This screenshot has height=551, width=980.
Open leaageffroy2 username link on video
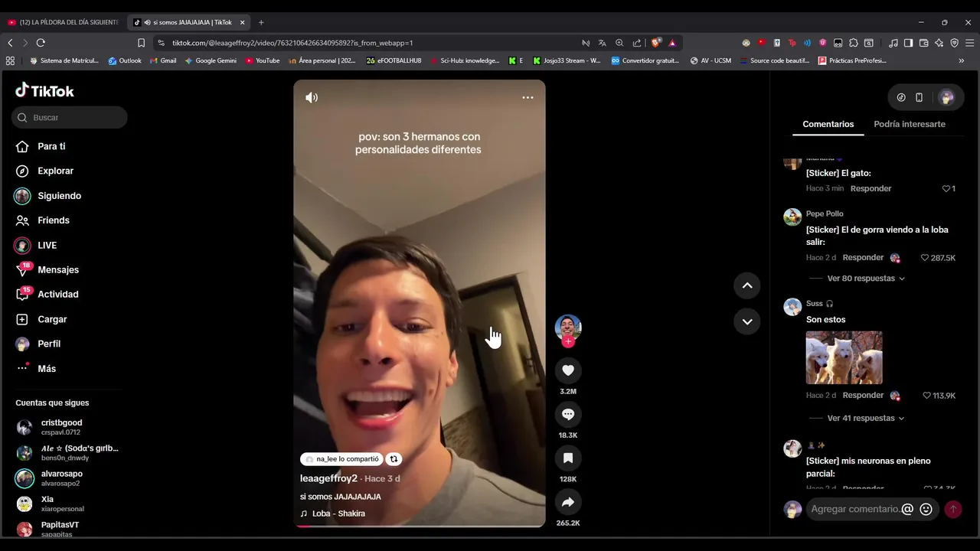[x=328, y=478]
